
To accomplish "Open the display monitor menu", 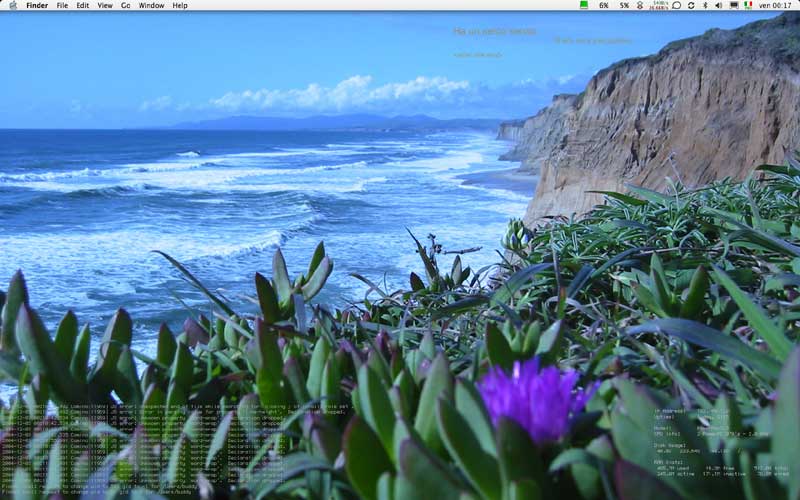I will (734, 5).
